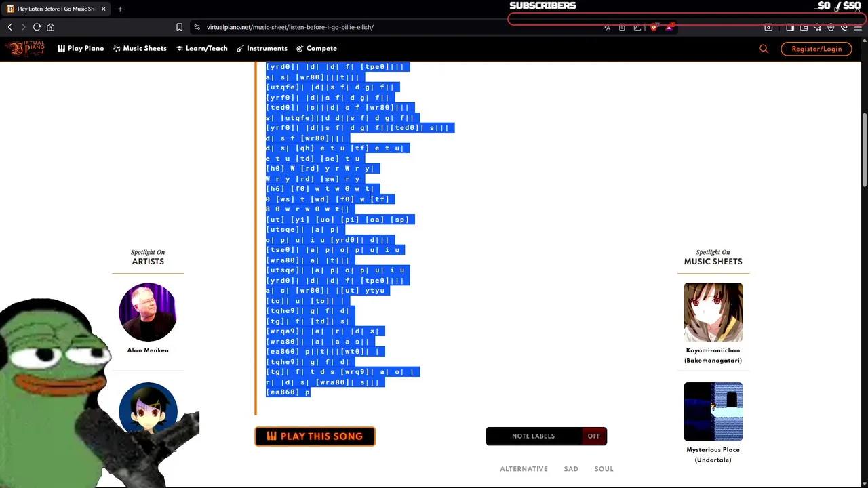Open the browser home page
Screen dimensions: 868x488
pos(50,27)
